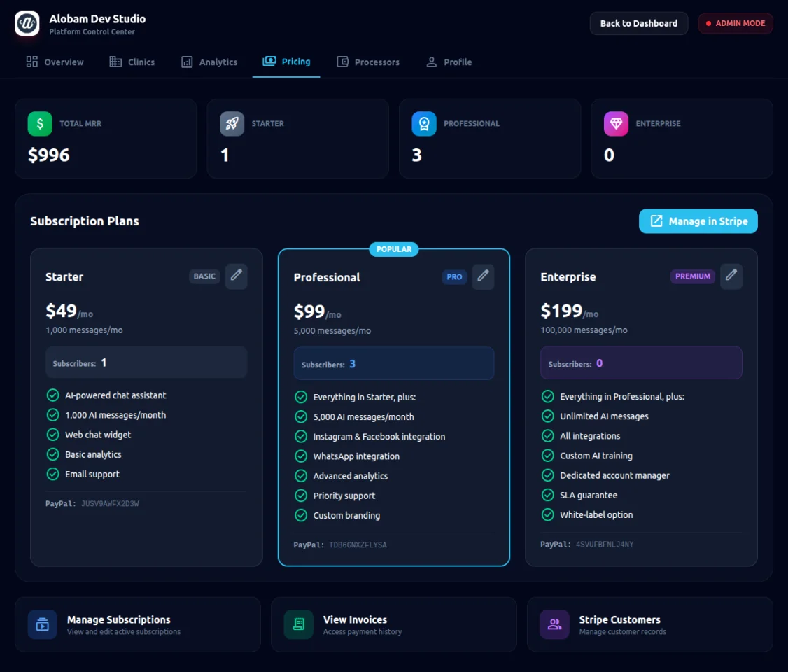788x672 pixels.
Task: Click Manage in Stripe button
Action: [698, 221]
